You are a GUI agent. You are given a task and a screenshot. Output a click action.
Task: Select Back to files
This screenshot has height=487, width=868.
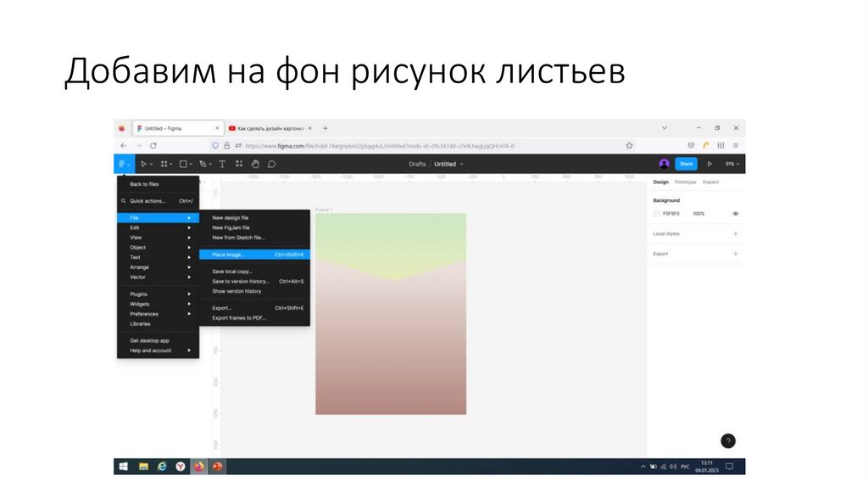(159, 184)
